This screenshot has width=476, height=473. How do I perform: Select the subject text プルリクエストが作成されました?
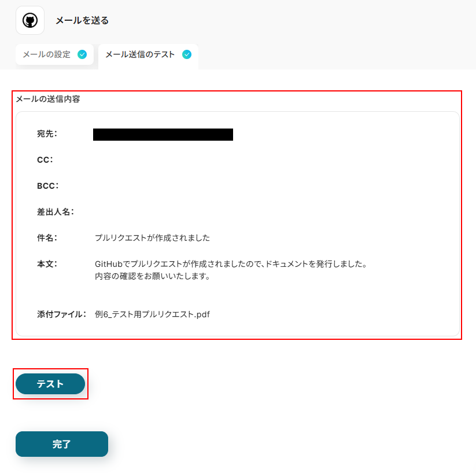point(152,238)
